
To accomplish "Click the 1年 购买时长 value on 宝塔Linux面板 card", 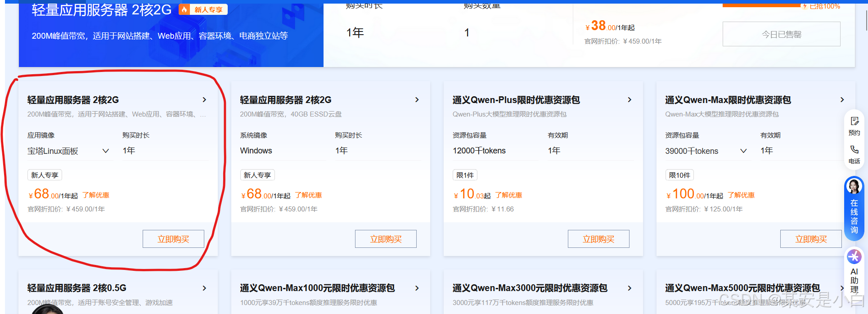I will (x=129, y=151).
